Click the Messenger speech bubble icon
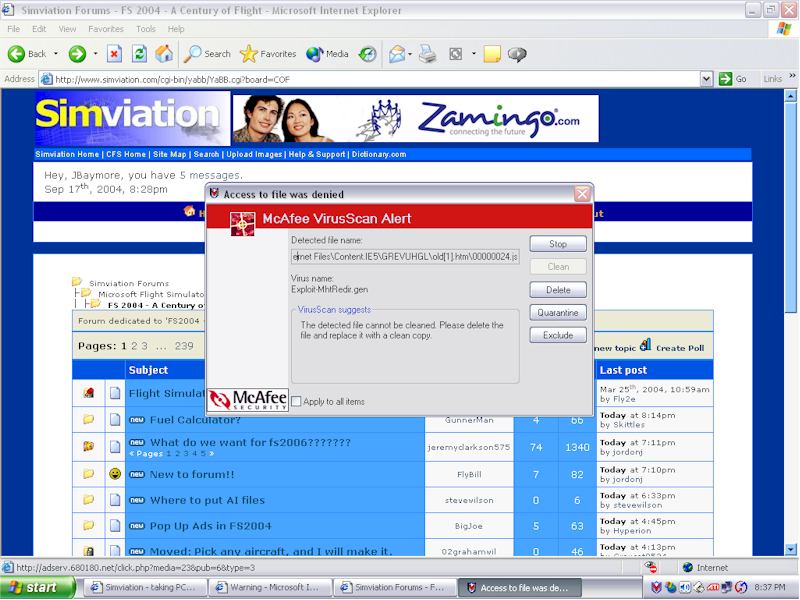 (517, 54)
